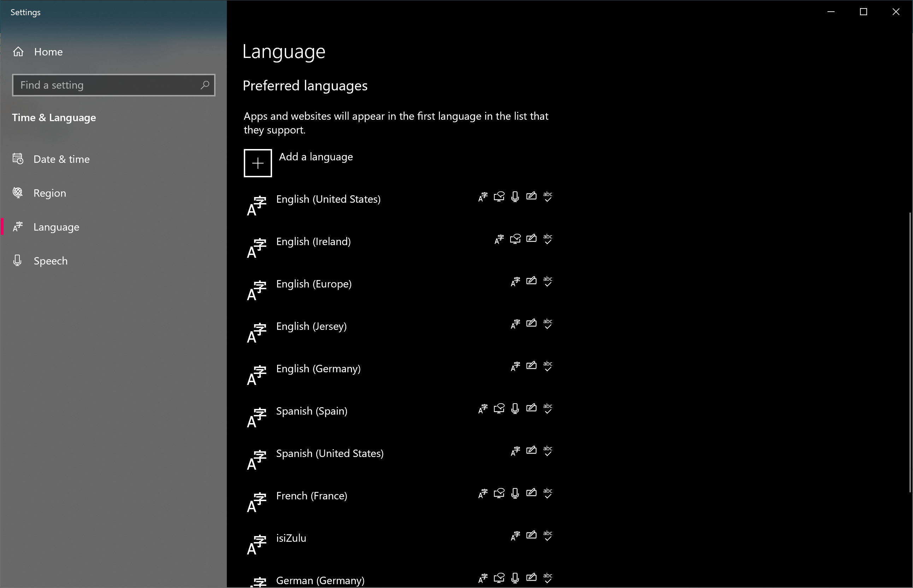
Task: Click microphone icon for French (France)
Action: [x=515, y=493]
